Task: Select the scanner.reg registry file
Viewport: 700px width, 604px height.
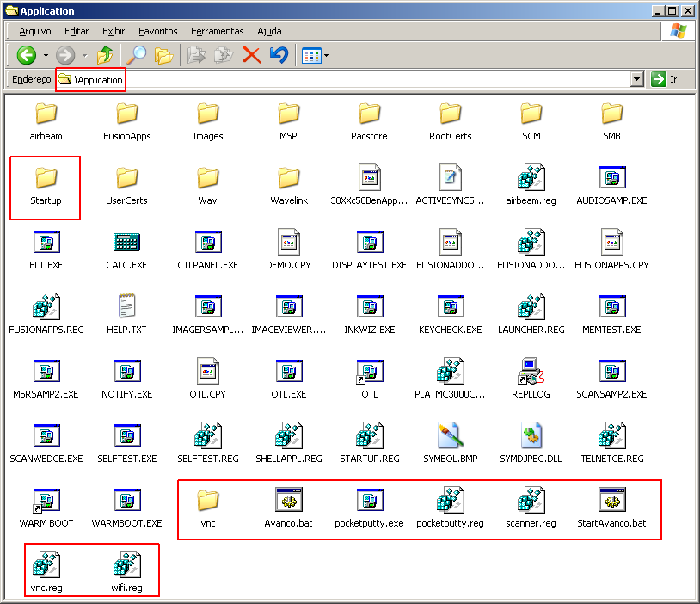Action: 531,509
